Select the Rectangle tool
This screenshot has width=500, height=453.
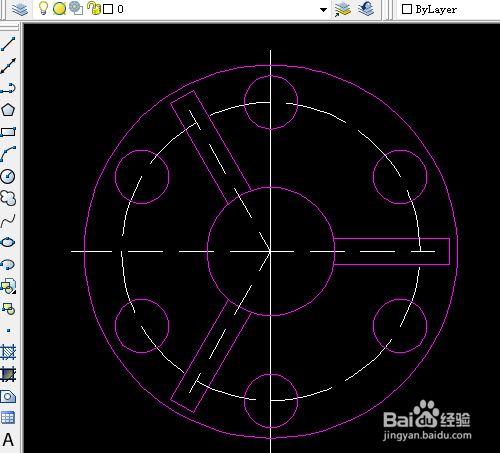point(8,132)
